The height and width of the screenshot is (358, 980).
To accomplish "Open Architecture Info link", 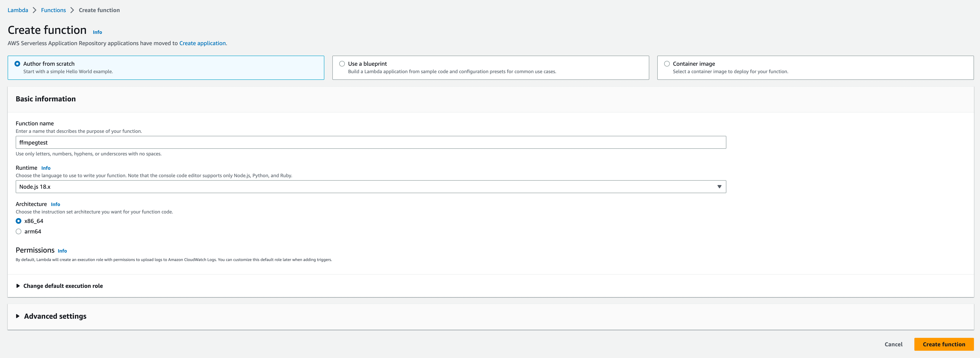I will [56, 205].
